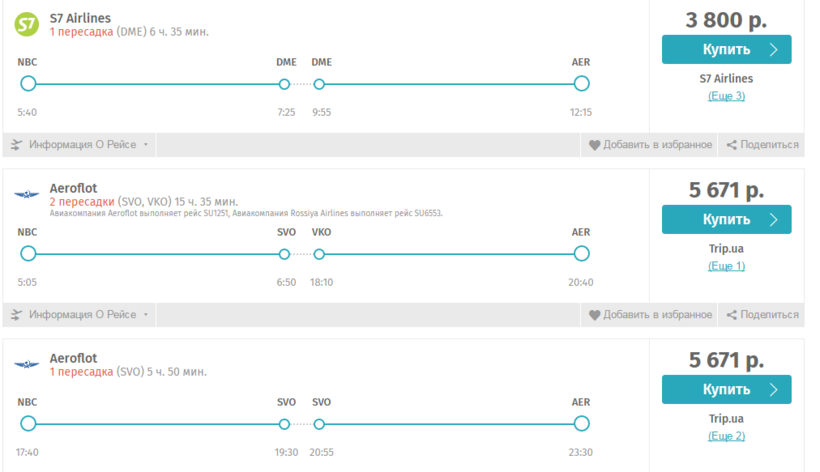
Task: Expand Информация О Рейсе for the S7 flight
Action: coord(88,145)
